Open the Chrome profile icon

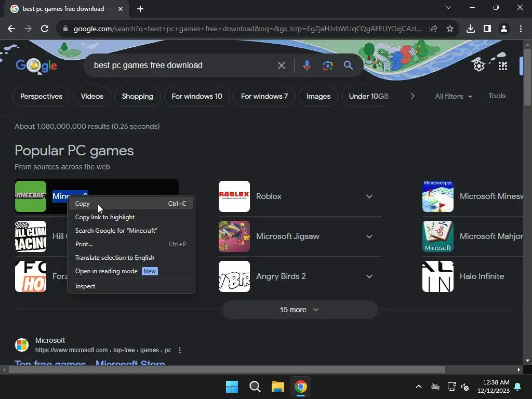click(x=504, y=29)
